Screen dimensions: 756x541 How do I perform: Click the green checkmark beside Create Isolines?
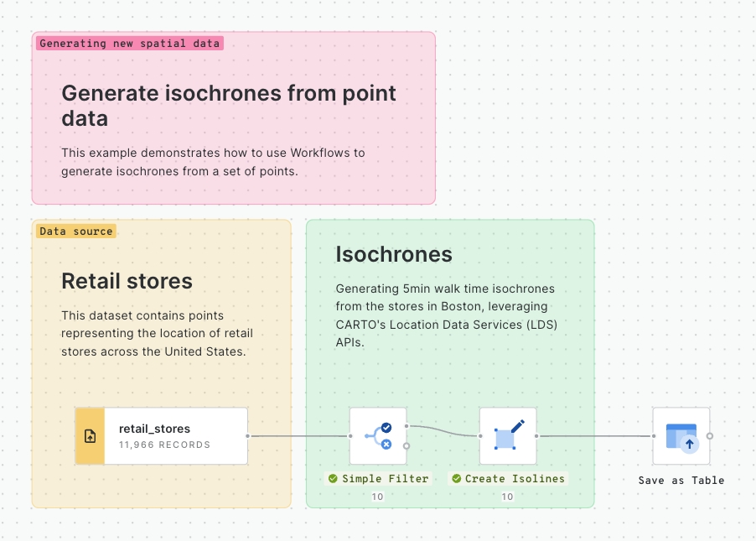pyautogui.click(x=456, y=479)
